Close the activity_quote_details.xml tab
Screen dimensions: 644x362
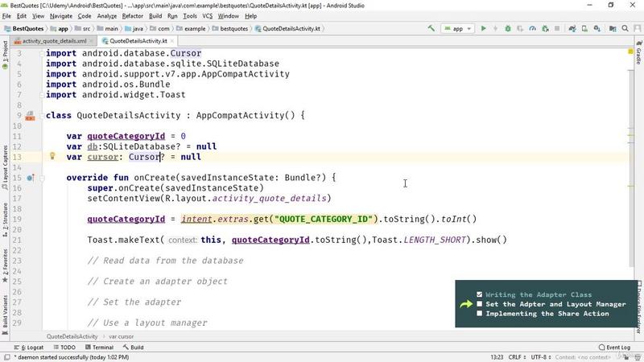point(91,41)
